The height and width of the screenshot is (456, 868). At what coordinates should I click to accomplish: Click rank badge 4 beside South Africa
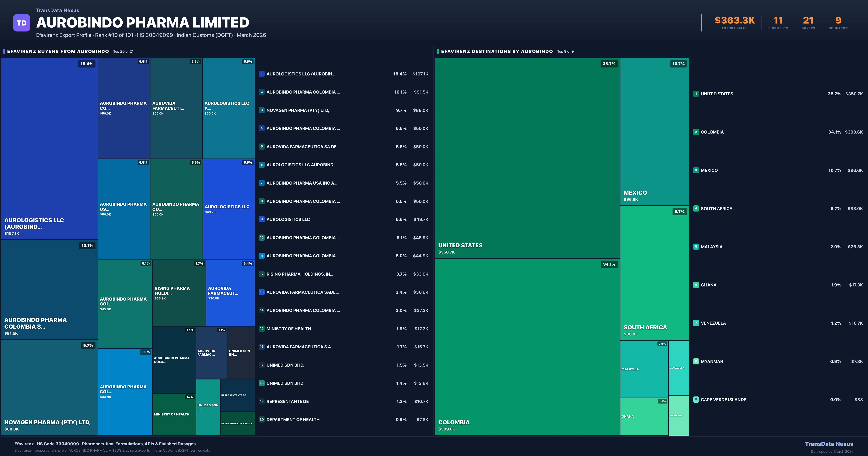coord(696,208)
